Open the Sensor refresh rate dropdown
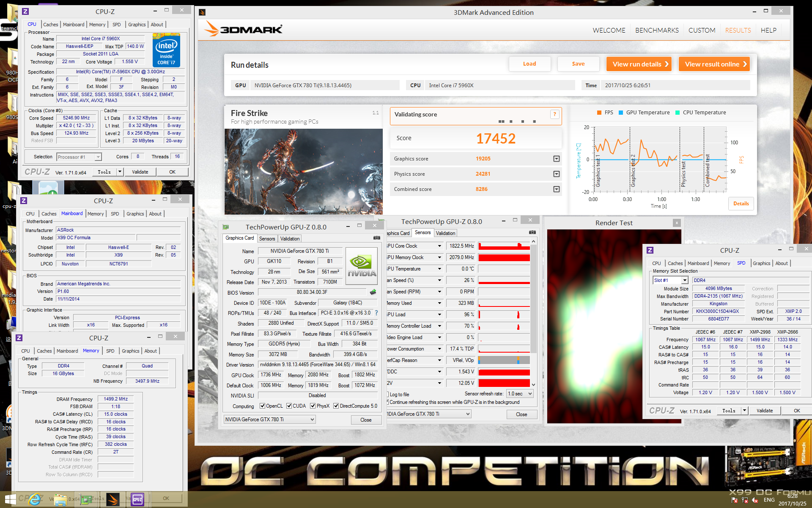The height and width of the screenshot is (508, 812). coord(530,394)
